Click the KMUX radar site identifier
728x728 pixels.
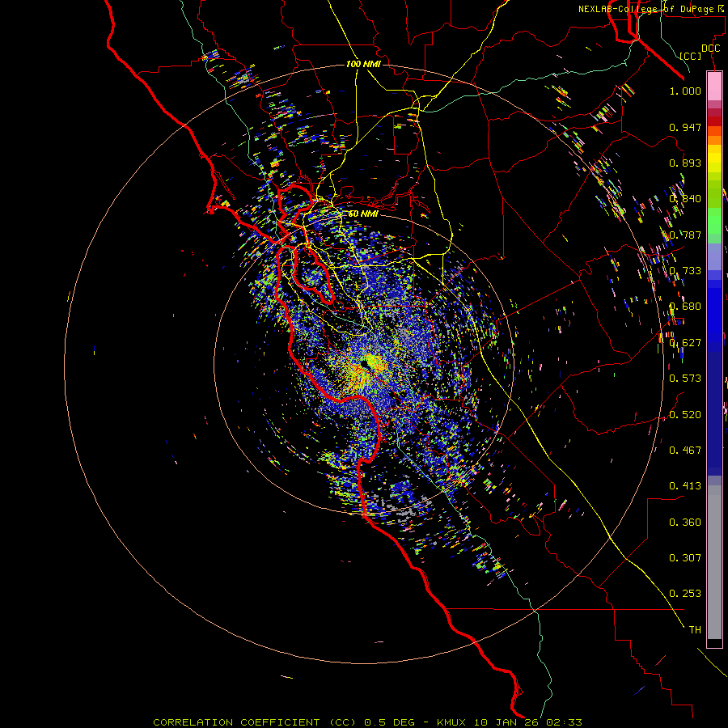click(x=453, y=722)
